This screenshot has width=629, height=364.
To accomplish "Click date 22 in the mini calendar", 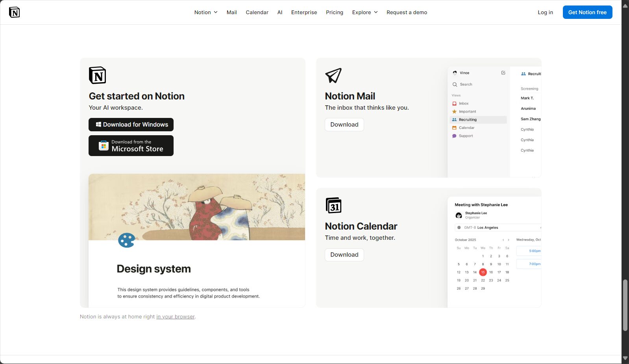I will coord(483,280).
